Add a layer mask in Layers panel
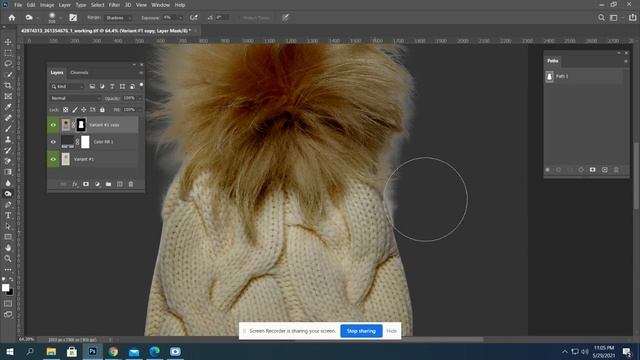This screenshot has height=360, width=640. point(86,184)
